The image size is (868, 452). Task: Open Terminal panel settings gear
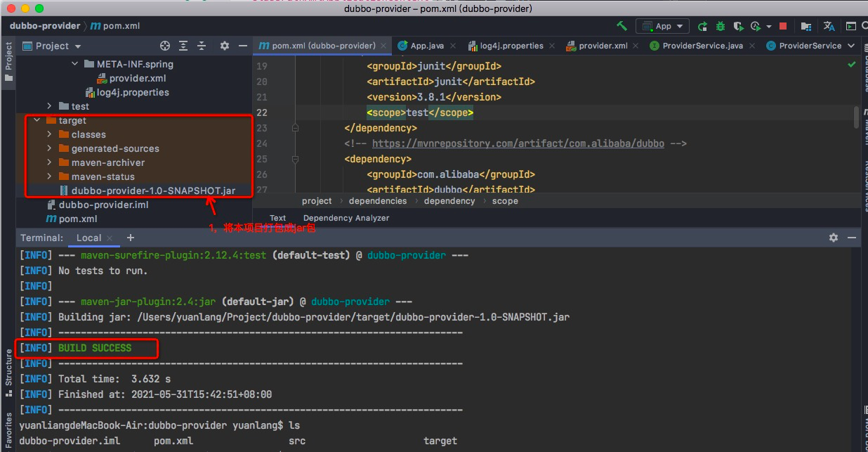834,238
